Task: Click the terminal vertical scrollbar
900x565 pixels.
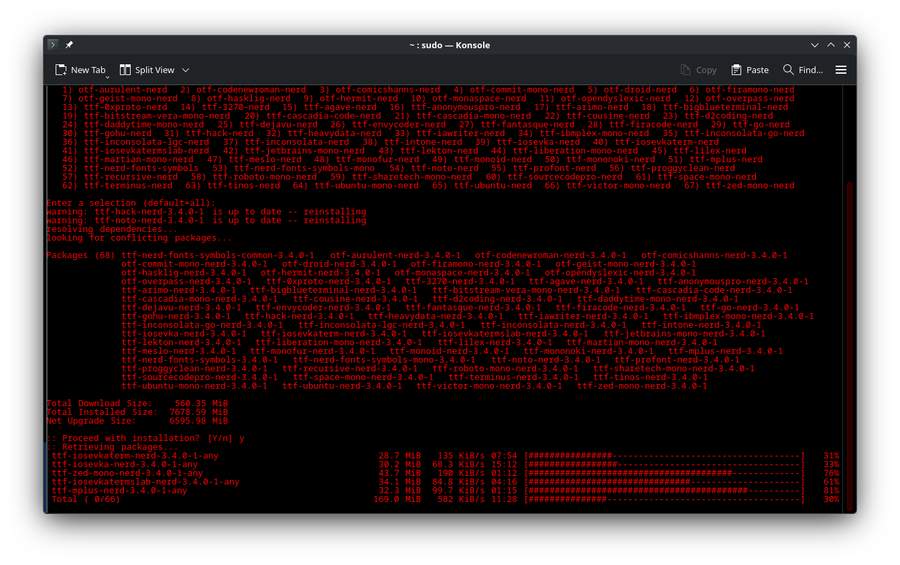Action: pos(850,345)
